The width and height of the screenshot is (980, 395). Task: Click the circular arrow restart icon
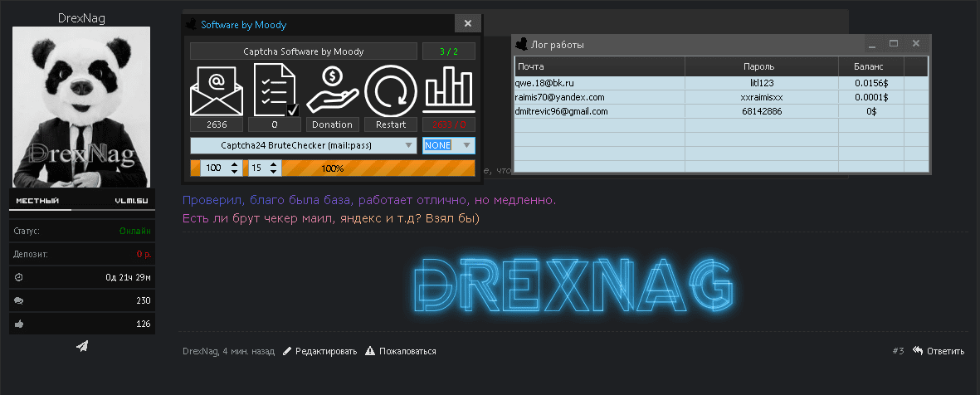tap(391, 90)
